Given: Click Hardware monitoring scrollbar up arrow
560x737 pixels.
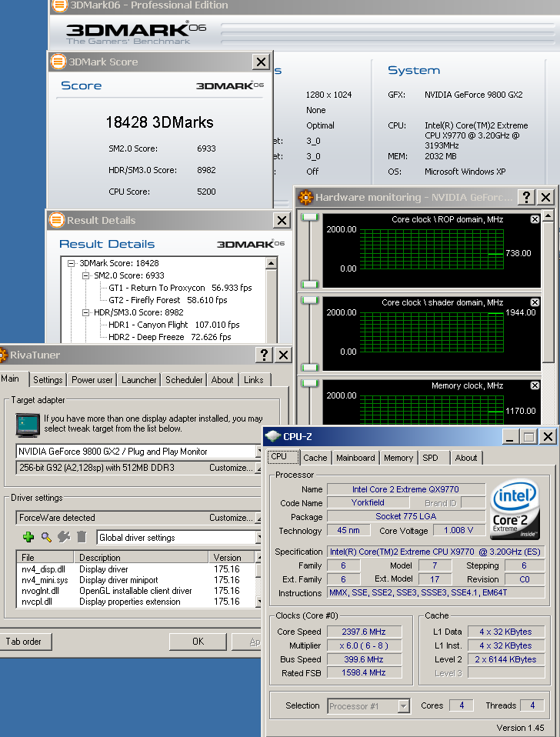Looking at the screenshot, I should 548,216.
